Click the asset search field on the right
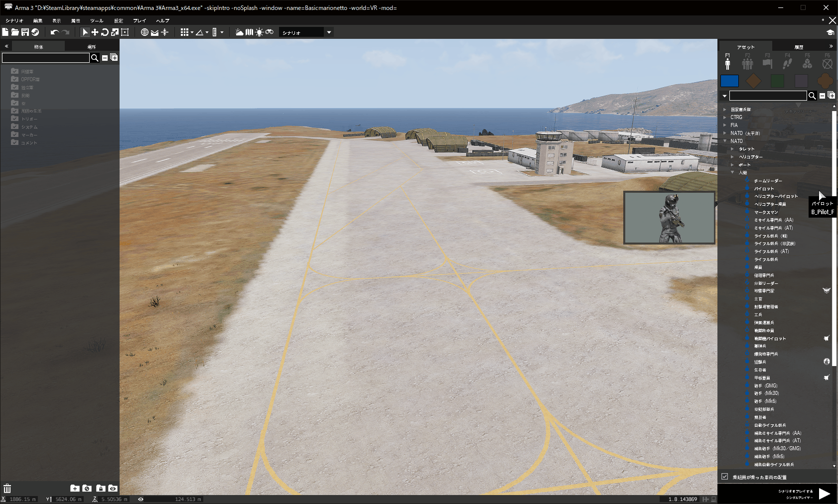 [769, 95]
